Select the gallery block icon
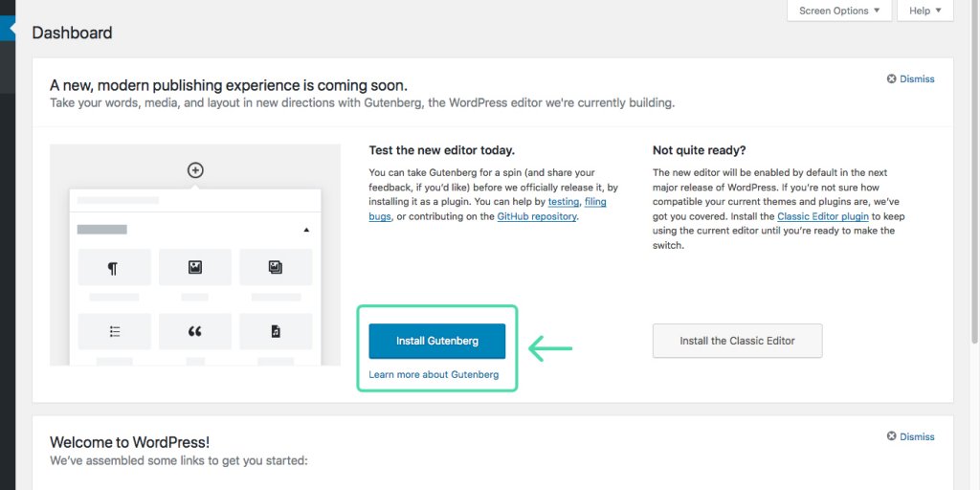Image resolution: width=980 pixels, height=490 pixels. point(276,268)
